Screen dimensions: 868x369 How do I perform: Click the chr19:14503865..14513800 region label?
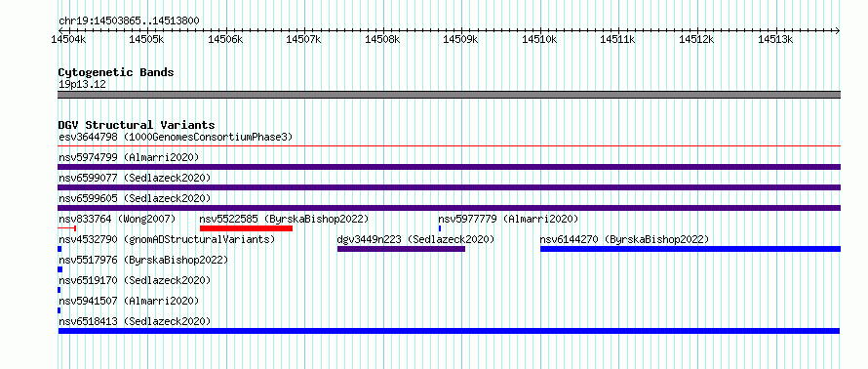click(x=129, y=21)
